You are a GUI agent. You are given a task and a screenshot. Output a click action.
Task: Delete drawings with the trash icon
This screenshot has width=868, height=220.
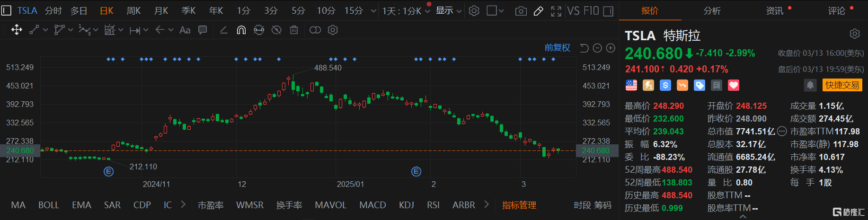(x=294, y=30)
